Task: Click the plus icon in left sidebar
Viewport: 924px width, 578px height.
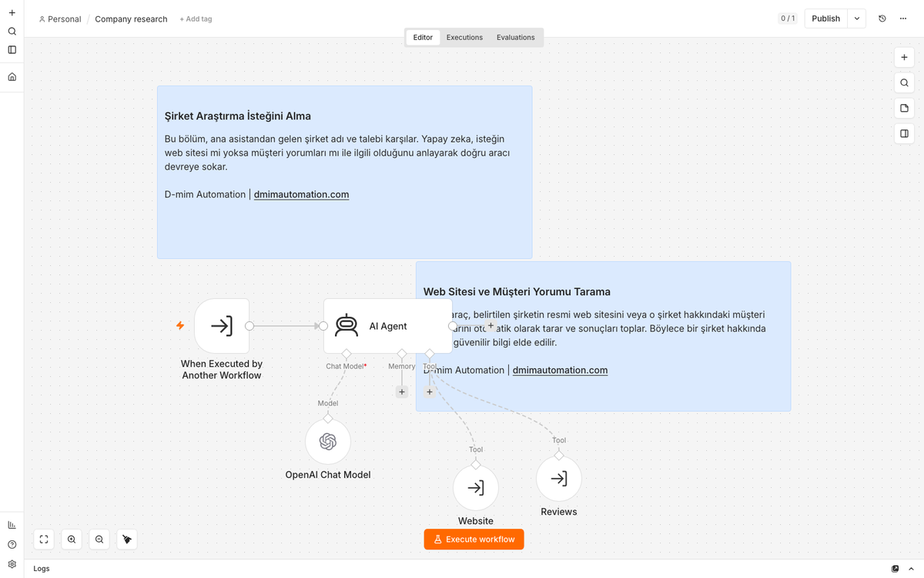Action: 12,13
